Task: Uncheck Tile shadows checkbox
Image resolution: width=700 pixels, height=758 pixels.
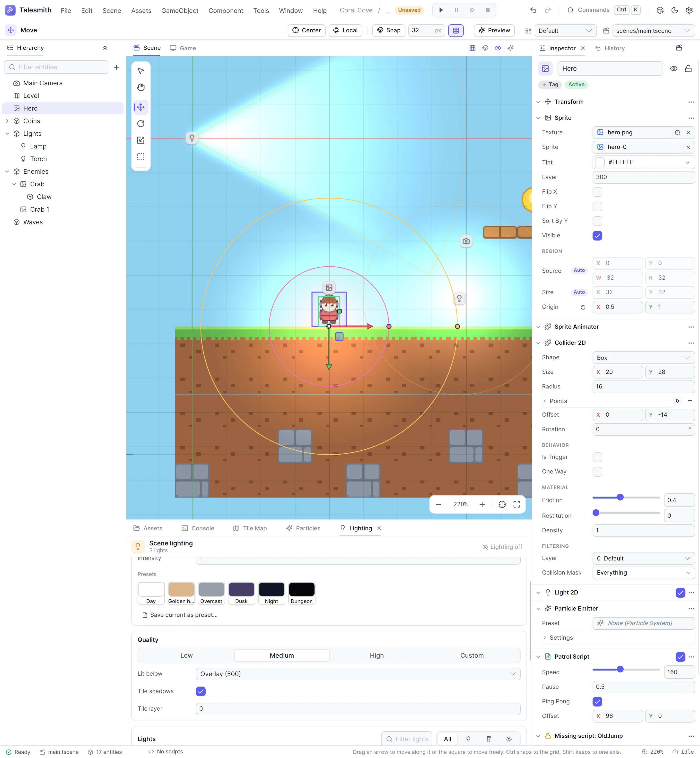Action: (x=201, y=691)
